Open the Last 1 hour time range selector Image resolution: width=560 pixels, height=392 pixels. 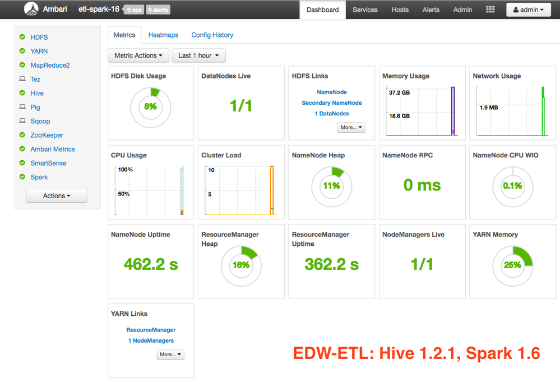tap(198, 55)
